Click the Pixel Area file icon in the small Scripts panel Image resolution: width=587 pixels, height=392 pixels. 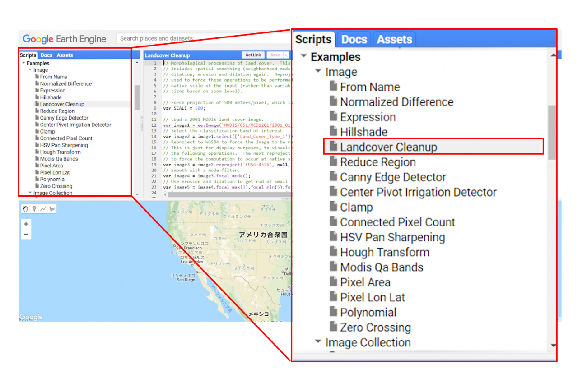[37, 166]
